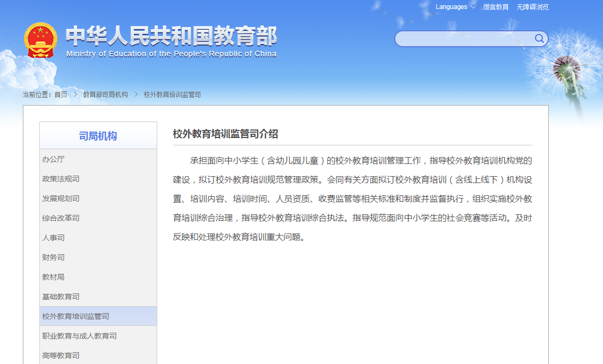Open 教材局 from the sidebar
This screenshot has width=603, height=364.
click(x=54, y=277)
